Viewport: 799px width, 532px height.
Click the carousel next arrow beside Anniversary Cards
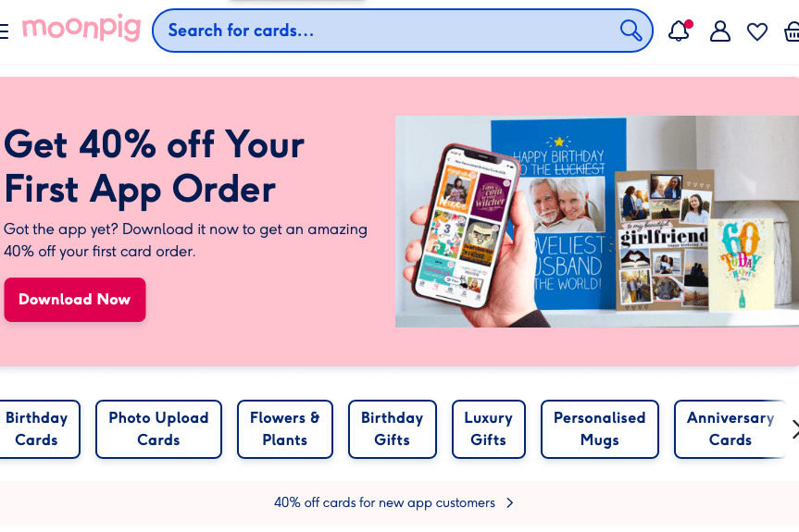pyautogui.click(x=795, y=429)
